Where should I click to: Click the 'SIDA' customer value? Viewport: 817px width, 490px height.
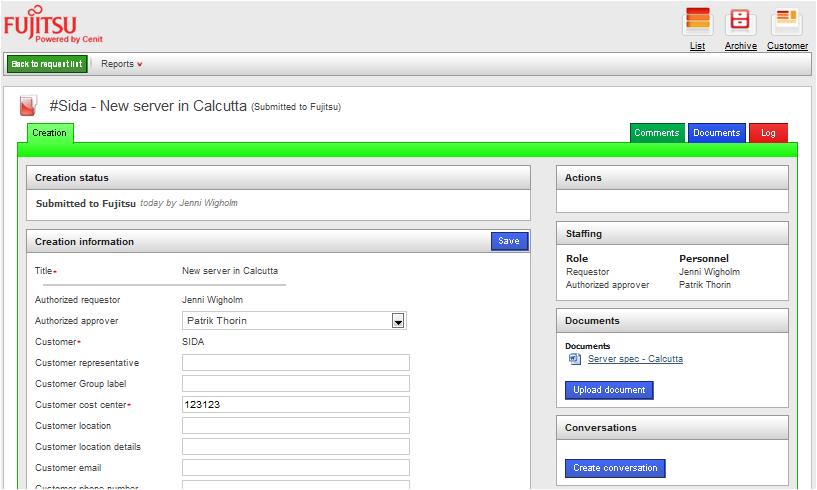pyautogui.click(x=193, y=341)
